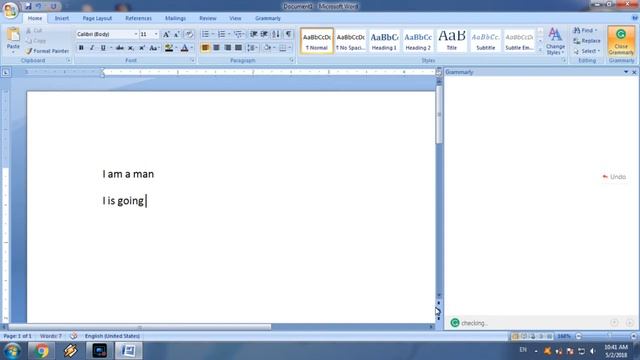Click the Office button
The height and width of the screenshot is (360, 640).
(10, 10)
